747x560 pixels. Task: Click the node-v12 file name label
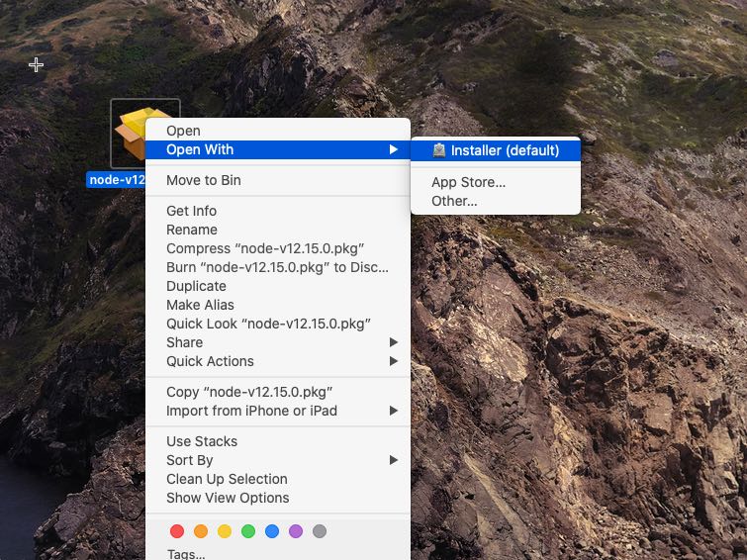pyautogui.click(x=116, y=180)
